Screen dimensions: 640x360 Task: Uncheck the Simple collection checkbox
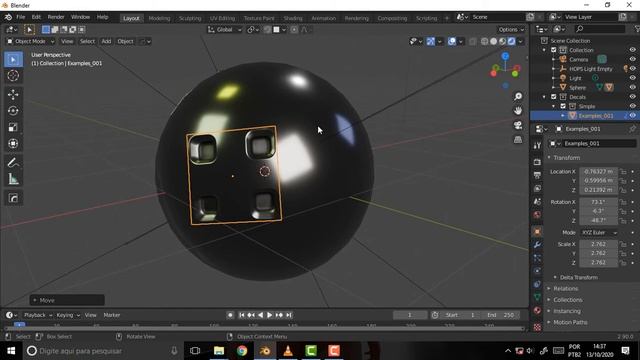(563, 106)
